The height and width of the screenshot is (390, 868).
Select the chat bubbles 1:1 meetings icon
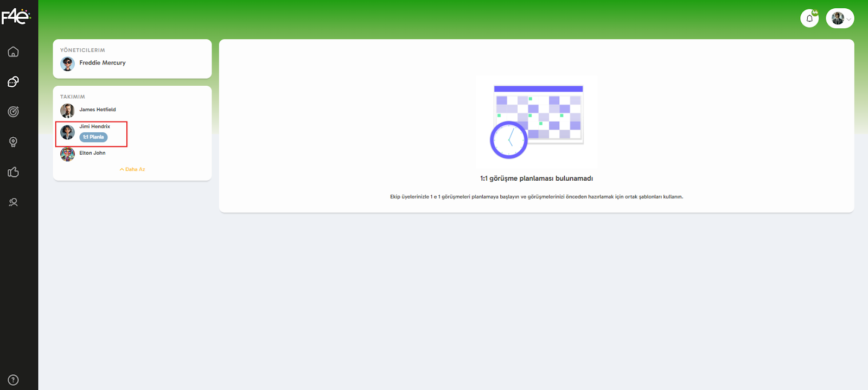pos(14,82)
